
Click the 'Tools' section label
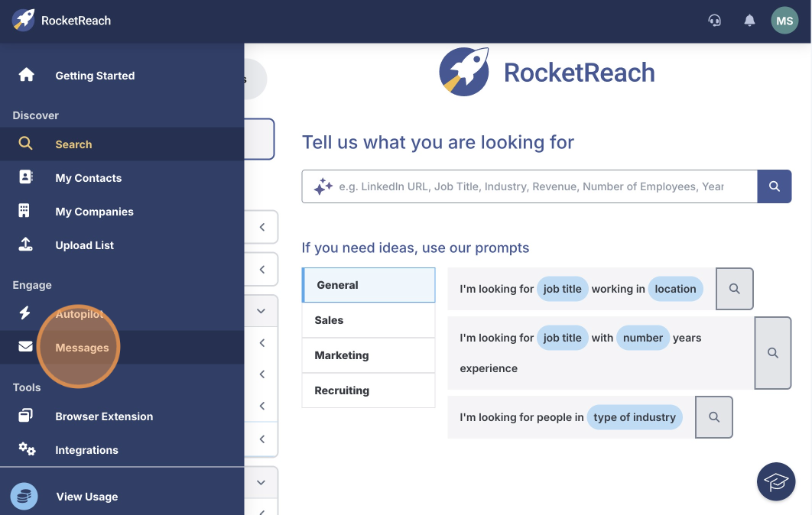tap(27, 387)
